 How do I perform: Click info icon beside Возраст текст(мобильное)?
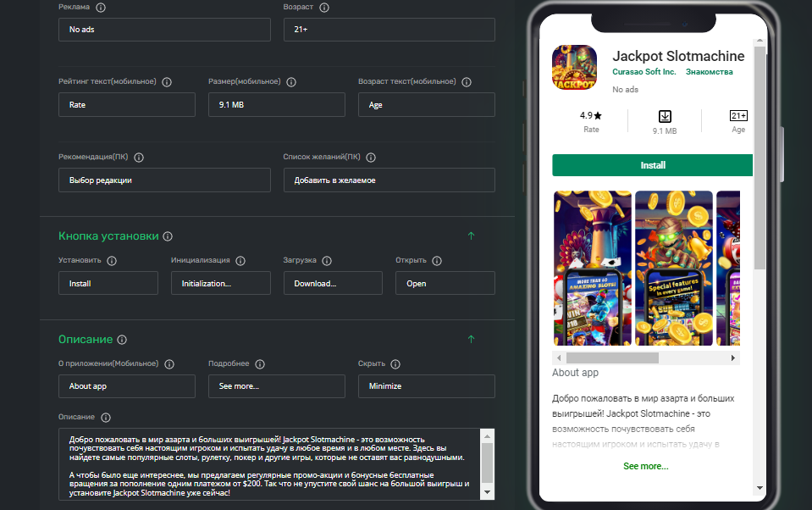click(467, 82)
